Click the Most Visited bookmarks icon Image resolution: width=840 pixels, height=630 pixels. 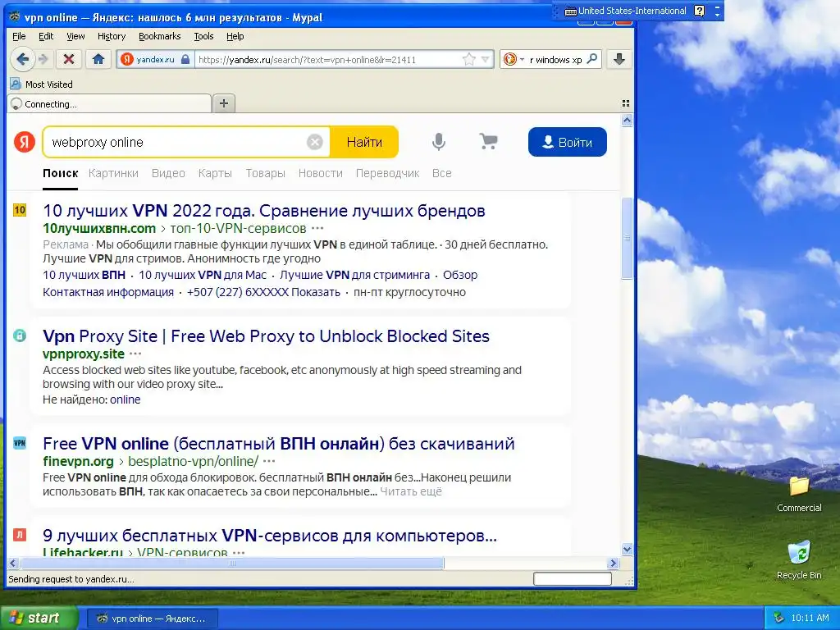pos(16,84)
